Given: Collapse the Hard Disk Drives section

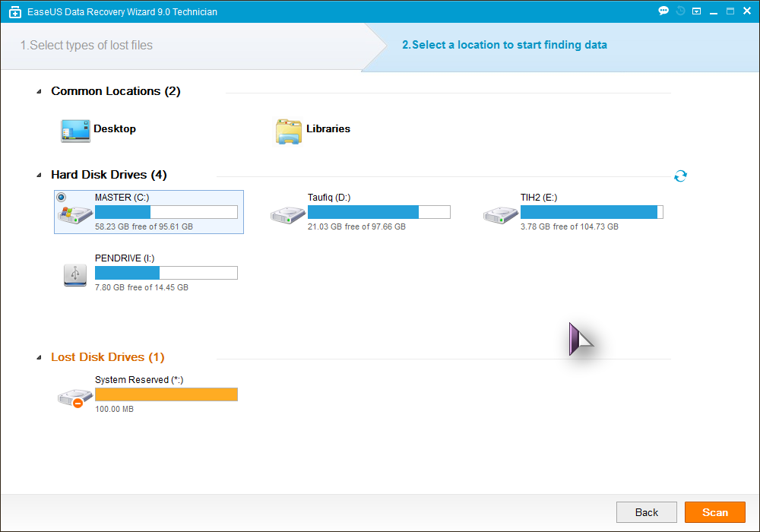Looking at the screenshot, I should point(40,176).
